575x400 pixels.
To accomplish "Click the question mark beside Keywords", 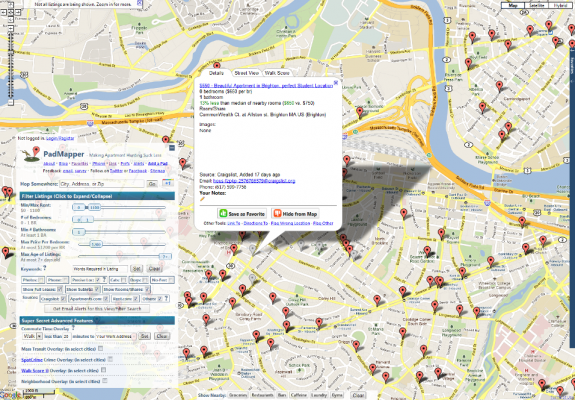I will point(44,268).
